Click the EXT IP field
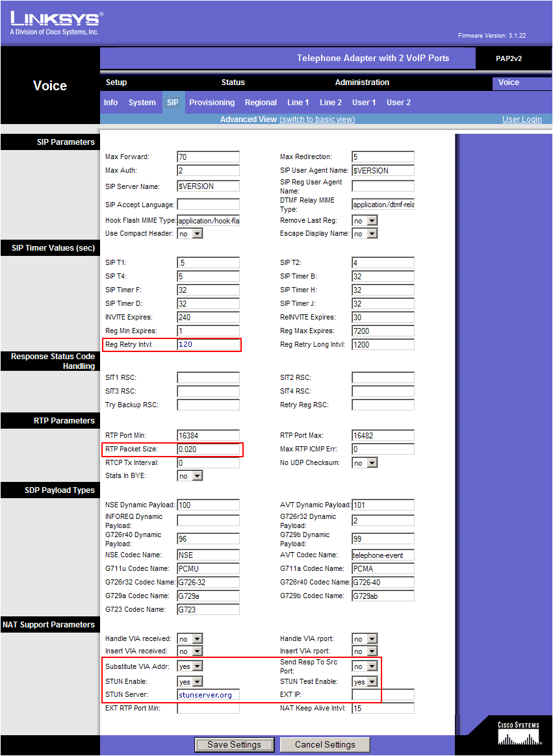Screen dimensions: 553x756 [383, 695]
